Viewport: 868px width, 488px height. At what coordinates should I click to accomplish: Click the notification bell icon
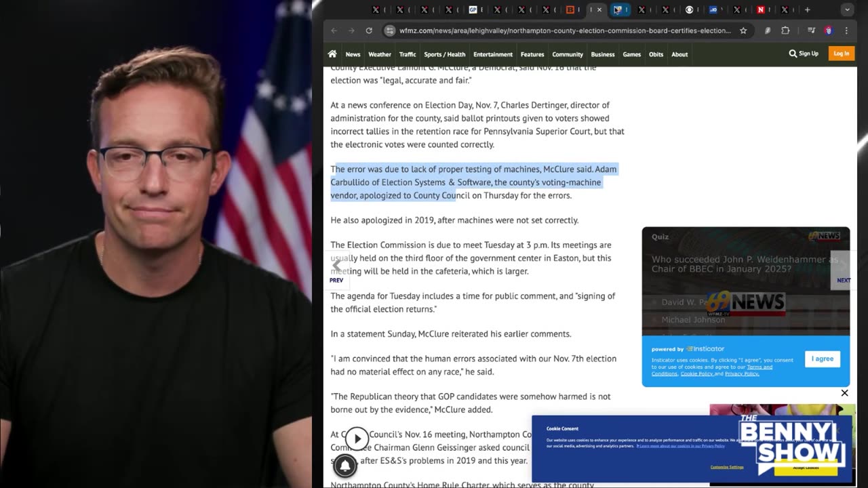(345, 465)
